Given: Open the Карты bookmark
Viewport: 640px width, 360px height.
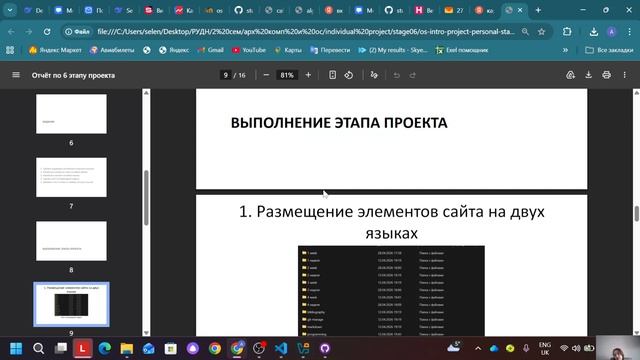Looking at the screenshot, I should tap(288, 50).
